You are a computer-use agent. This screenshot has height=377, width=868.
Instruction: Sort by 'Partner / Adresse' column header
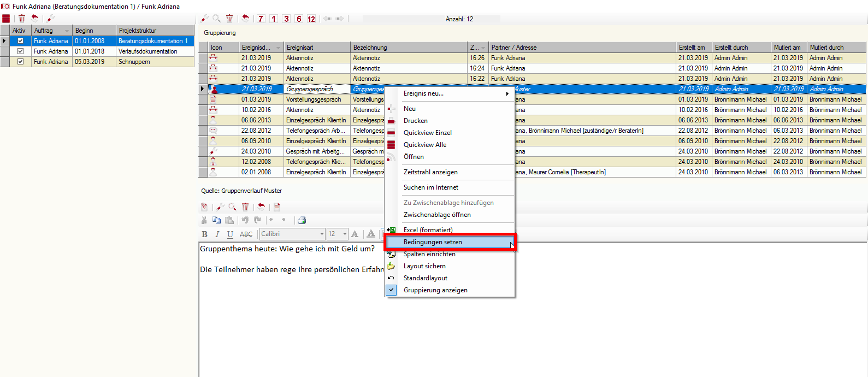pyautogui.click(x=582, y=48)
